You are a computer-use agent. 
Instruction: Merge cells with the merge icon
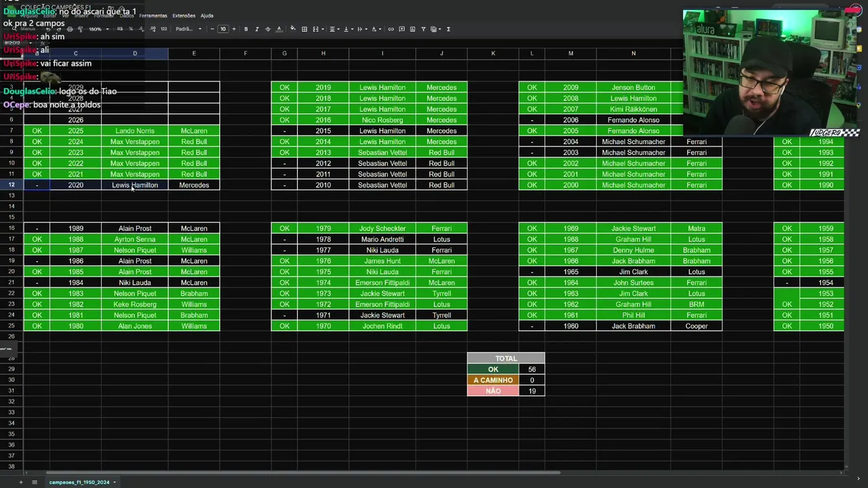316,29
